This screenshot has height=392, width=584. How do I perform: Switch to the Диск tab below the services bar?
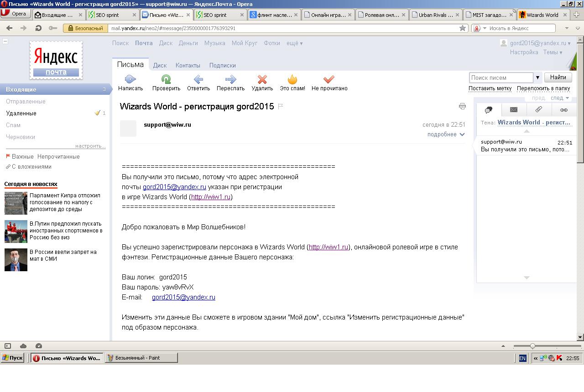click(x=160, y=65)
